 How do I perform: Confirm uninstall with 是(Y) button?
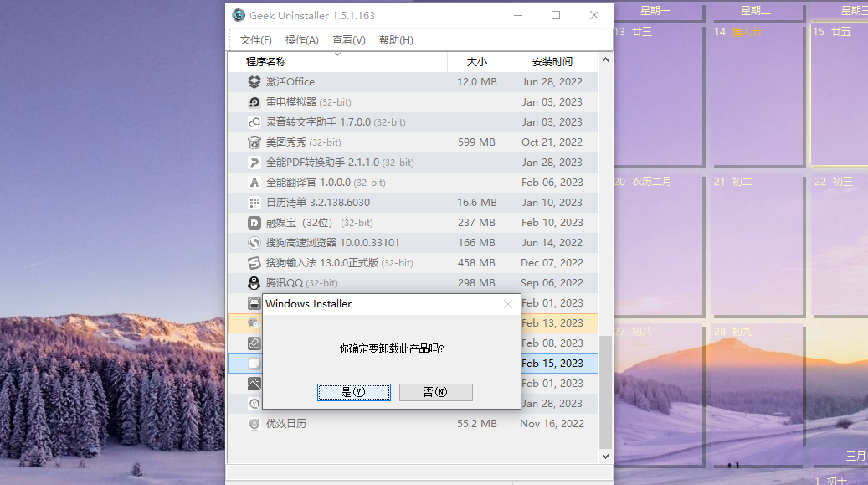tap(354, 392)
